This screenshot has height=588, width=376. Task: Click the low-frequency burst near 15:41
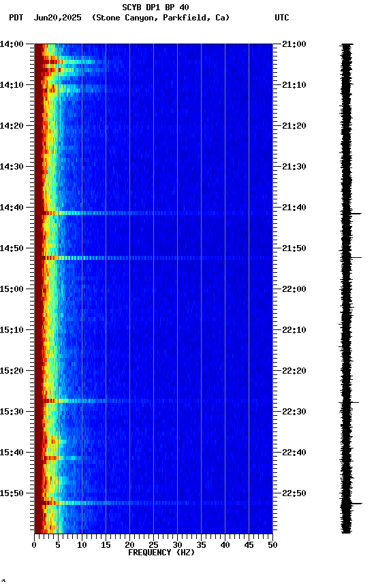click(58, 458)
